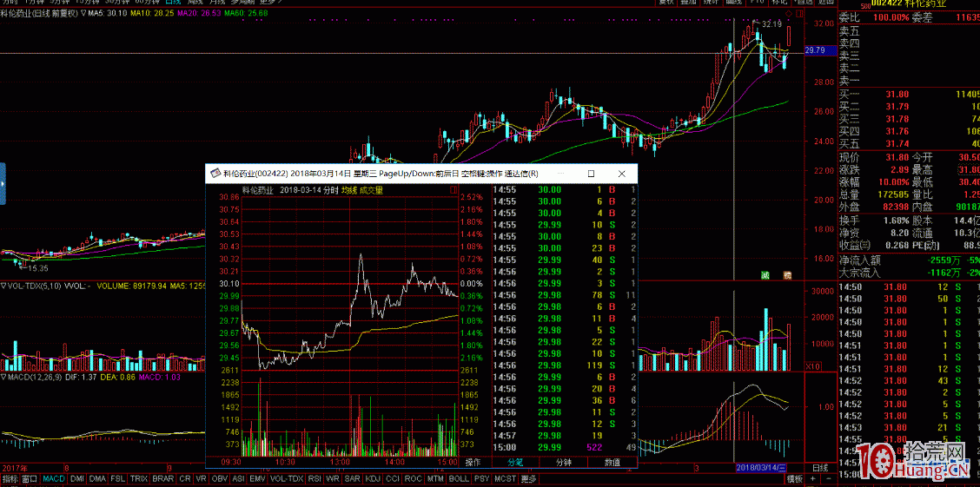The height and width of the screenshot is (487, 980).
Task: Select the TRIX indicator tab
Action: click(x=139, y=479)
